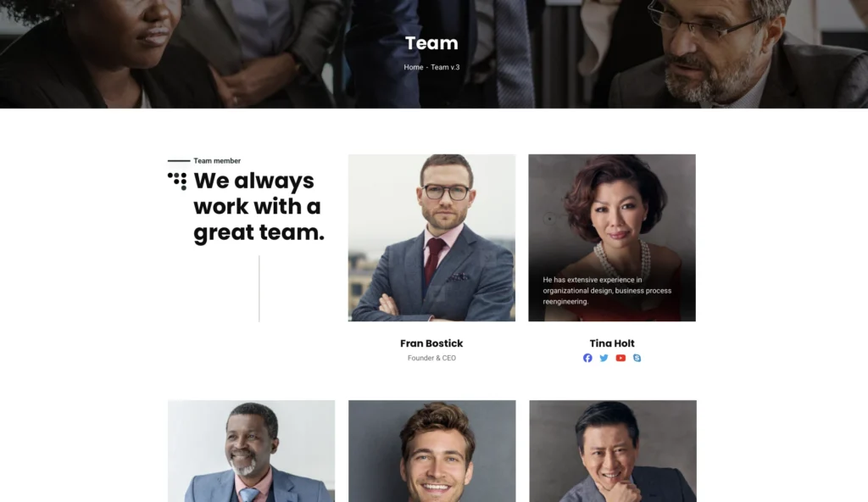Open photo of man with gray beard
Image resolution: width=868 pixels, height=502 pixels.
point(251,451)
